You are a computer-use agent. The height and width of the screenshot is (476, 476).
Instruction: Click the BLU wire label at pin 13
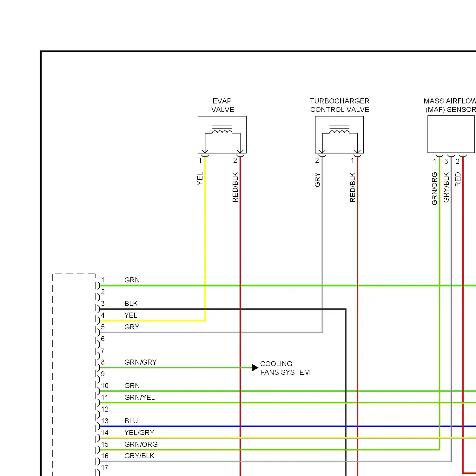pyautogui.click(x=131, y=421)
